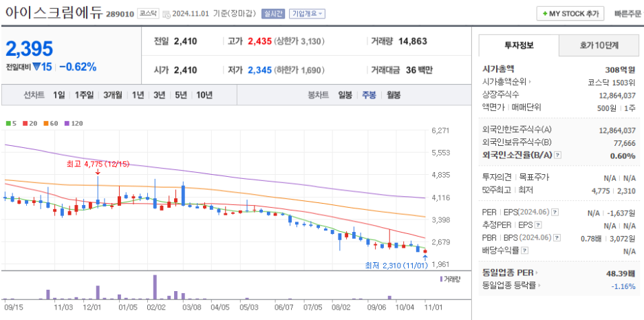Click the 거래량 volume legend
The image size is (644, 320).
coord(450,279)
